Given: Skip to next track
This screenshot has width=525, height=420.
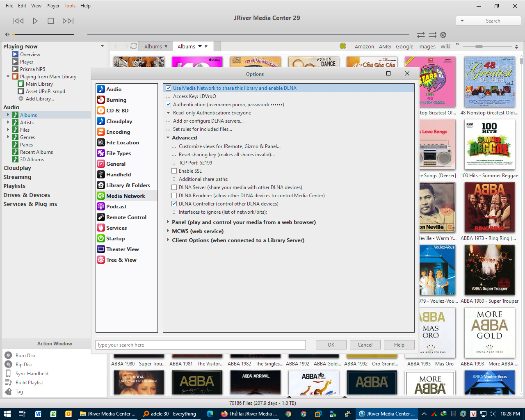Looking at the screenshot, I should pos(68,21).
